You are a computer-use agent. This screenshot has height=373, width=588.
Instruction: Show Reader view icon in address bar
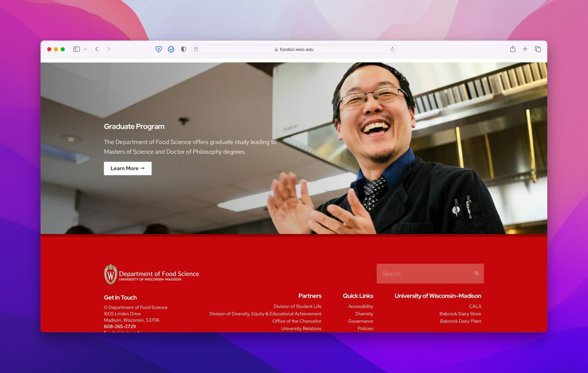[196, 49]
